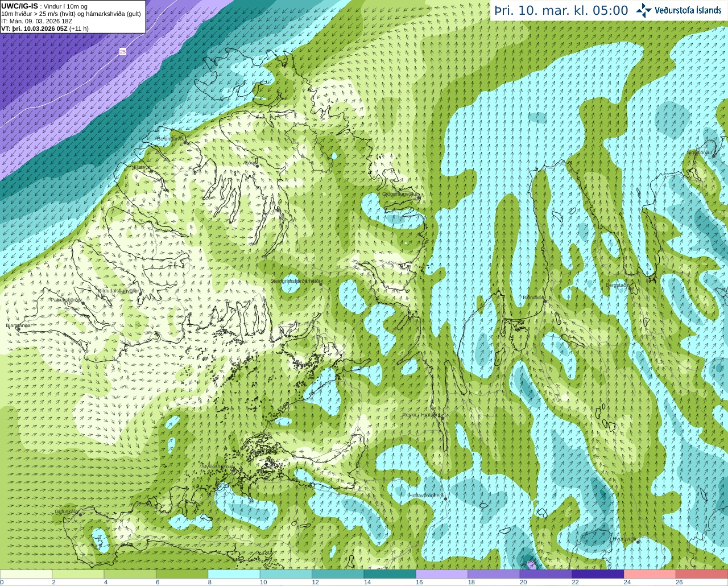Select the Patreksfjörður station label

pyautogui.click(x=66, y=299)
